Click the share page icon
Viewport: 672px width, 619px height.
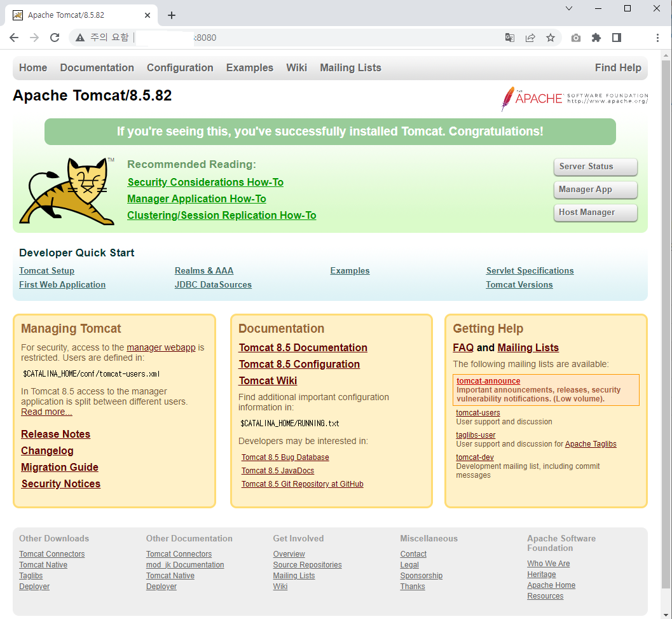point(530,38)
